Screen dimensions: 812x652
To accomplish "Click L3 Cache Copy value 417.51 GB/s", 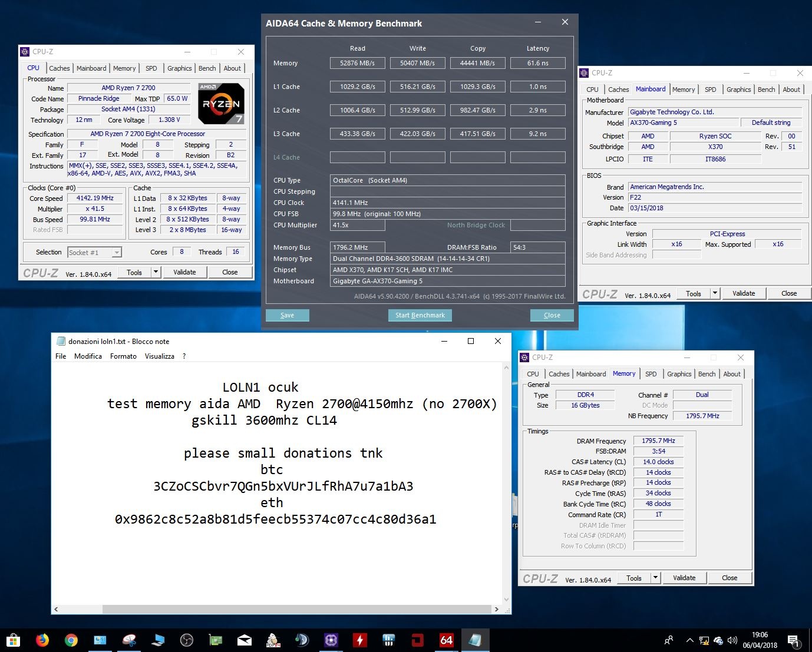I will pos(478,134).
